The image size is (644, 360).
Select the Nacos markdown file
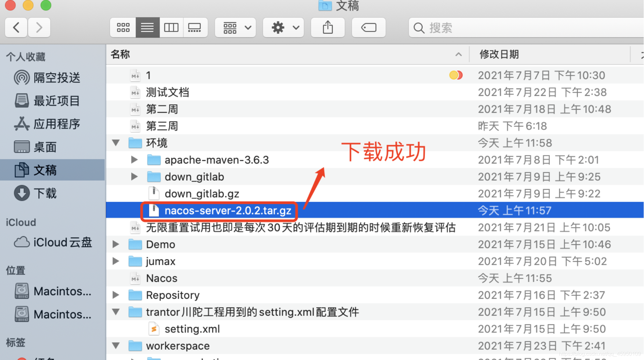click(161, 278)
